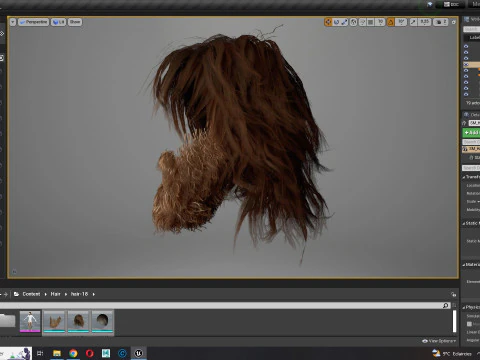This screenshot has width=480, height=360.
Task: Click the components search field in Details
Action: coord(471,142)
